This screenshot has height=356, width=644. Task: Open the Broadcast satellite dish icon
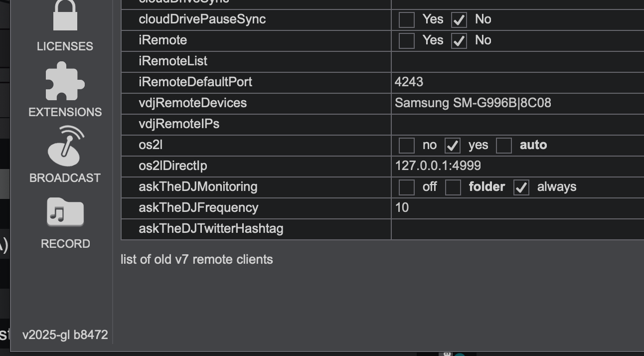(65, 147)
